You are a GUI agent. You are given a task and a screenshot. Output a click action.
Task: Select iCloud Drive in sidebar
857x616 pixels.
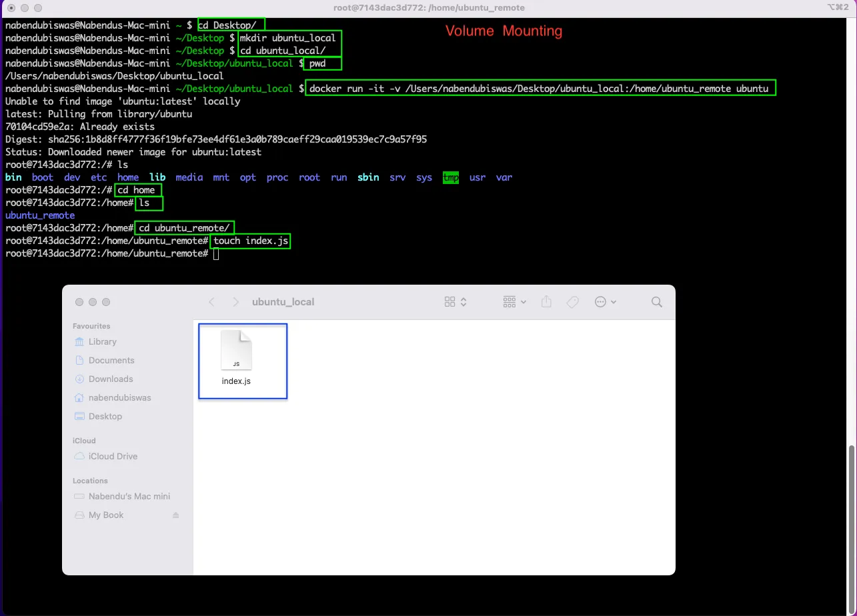pos(113,456)
